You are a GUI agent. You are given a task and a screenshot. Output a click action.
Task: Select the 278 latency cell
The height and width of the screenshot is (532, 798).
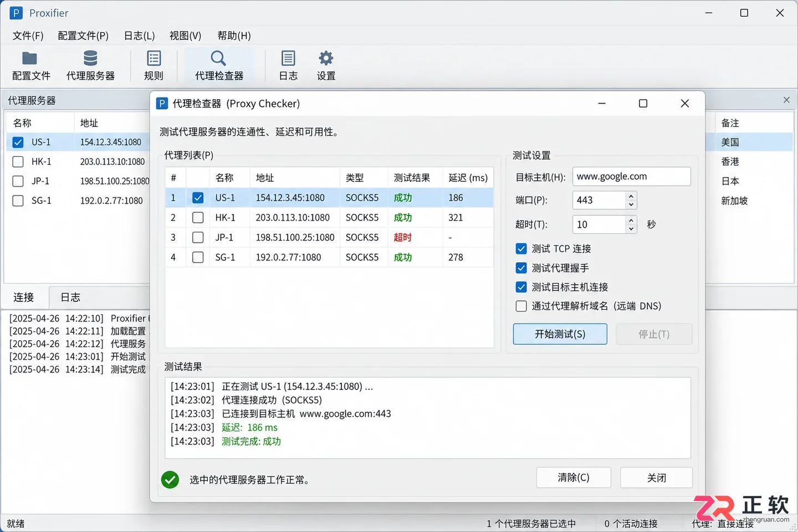coord(456,258)
